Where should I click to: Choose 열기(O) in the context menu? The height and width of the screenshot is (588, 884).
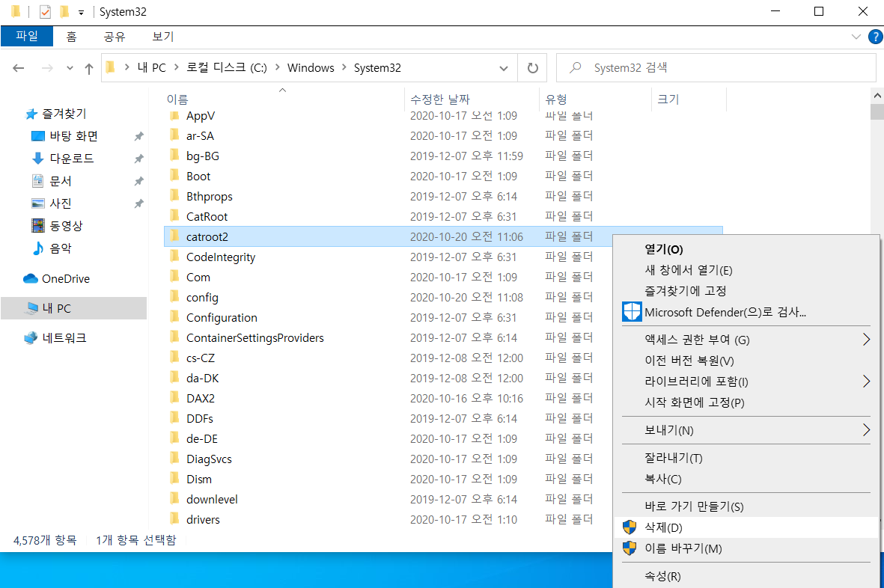[746, 250]
